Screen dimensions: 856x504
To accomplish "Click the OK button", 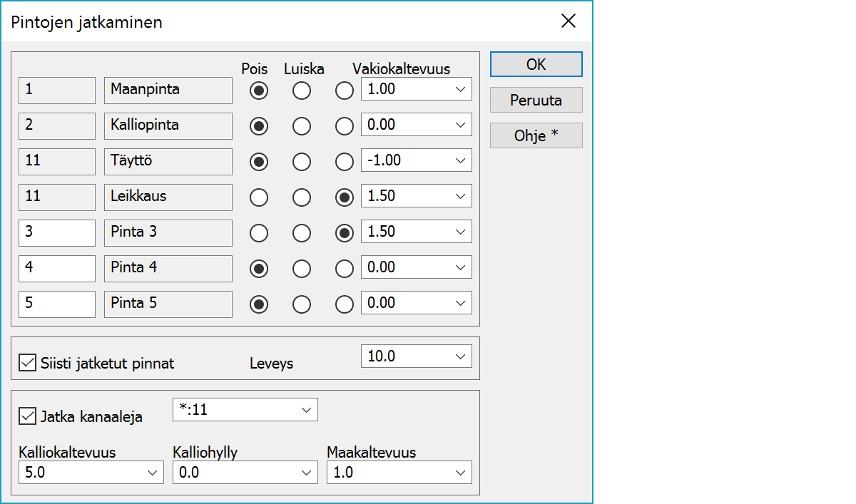I will 536,64.
